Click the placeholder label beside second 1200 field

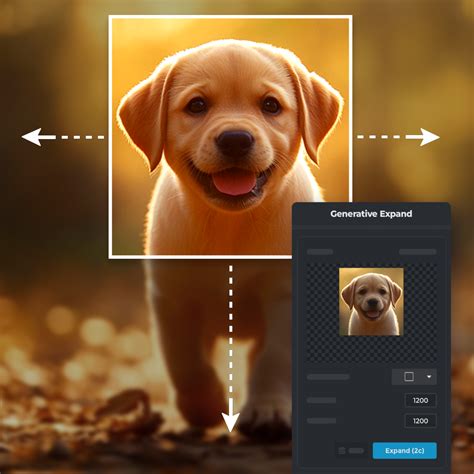point(321,421)
